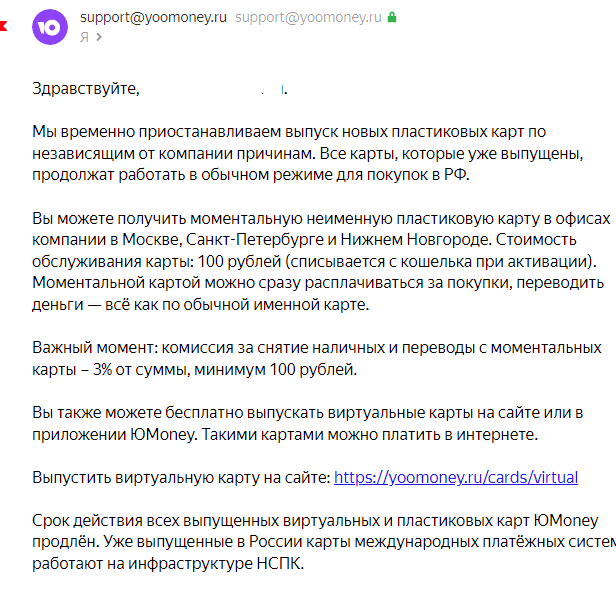616x593 pixels.
Task: Click the recipient label Я
Action: (84, 37)
